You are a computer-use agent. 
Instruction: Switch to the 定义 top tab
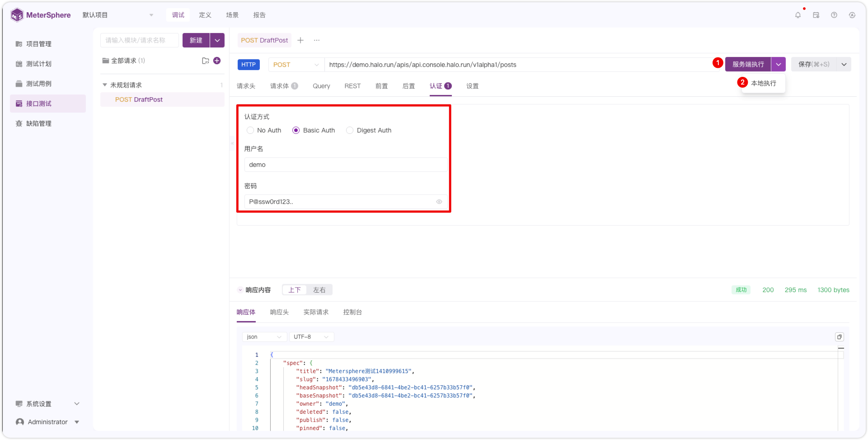(205, 15)
